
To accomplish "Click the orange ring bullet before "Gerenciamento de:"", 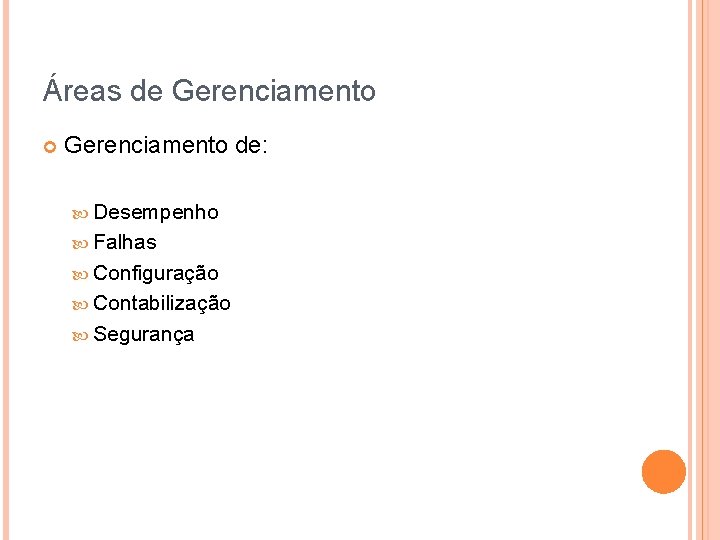I will [x=49, y=147].
